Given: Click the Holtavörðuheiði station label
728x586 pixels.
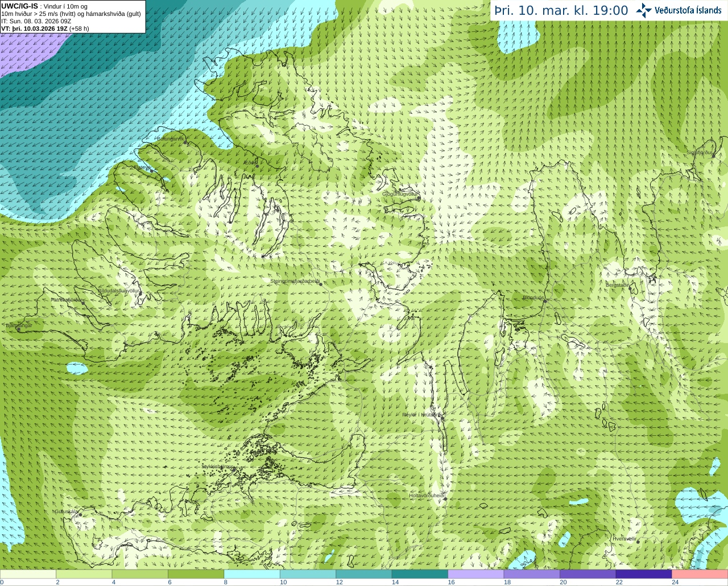Looking at the screenshot, I should click(x=427, y=496).
